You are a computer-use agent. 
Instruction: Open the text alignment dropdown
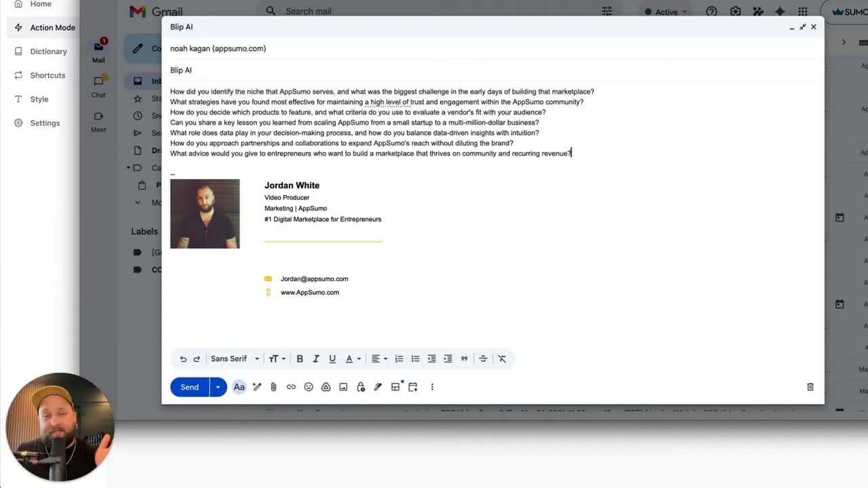[379, 359]
